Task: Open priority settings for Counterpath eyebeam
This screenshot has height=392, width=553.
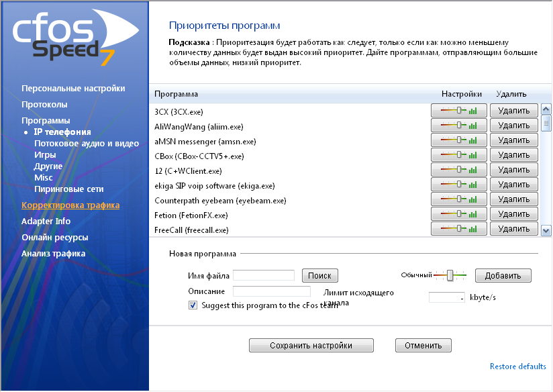Action: tap(459, 199)
